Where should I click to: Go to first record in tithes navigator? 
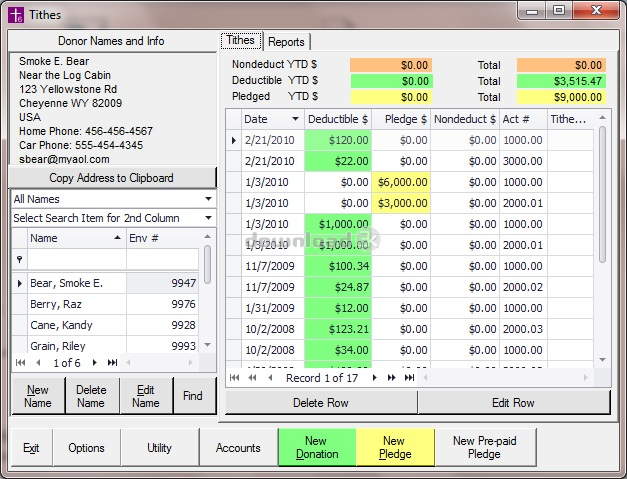(x=235, y=378)
